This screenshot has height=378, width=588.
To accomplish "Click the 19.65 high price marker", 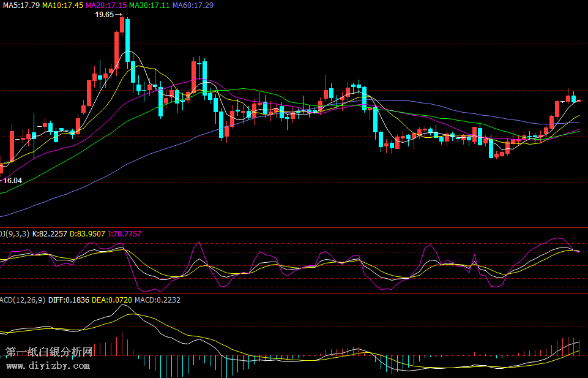I will pyautogui.click(x=105, y=15).
